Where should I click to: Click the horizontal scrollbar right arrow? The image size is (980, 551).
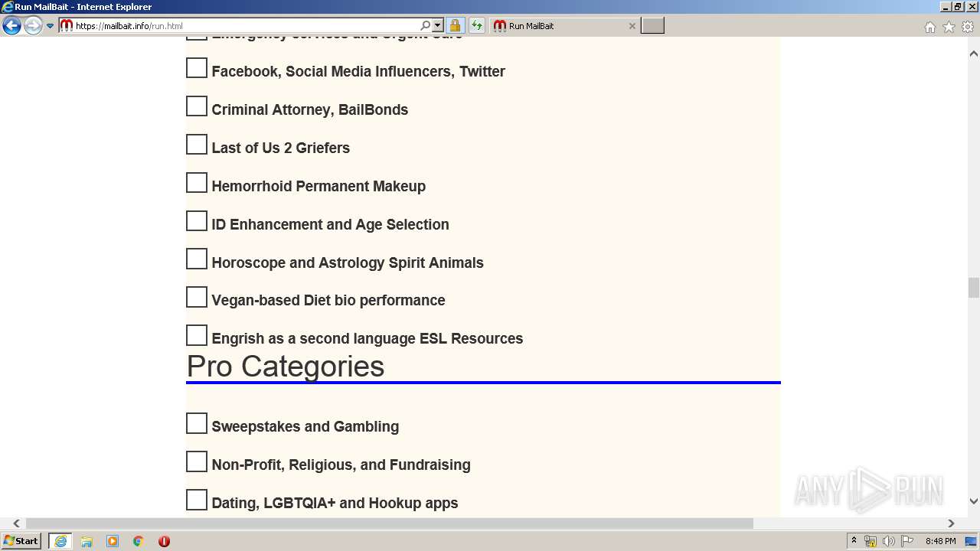point(951,523)
